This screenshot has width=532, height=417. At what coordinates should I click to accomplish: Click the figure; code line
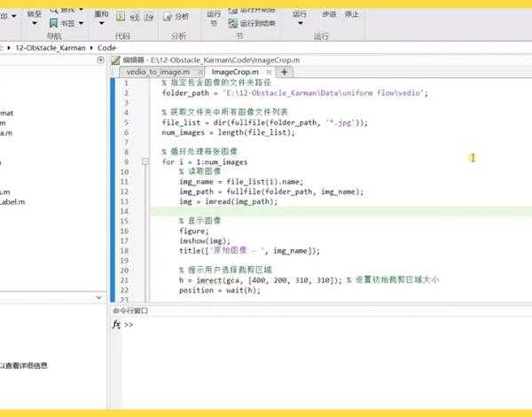pyautogui.click(x=194, y=232)
